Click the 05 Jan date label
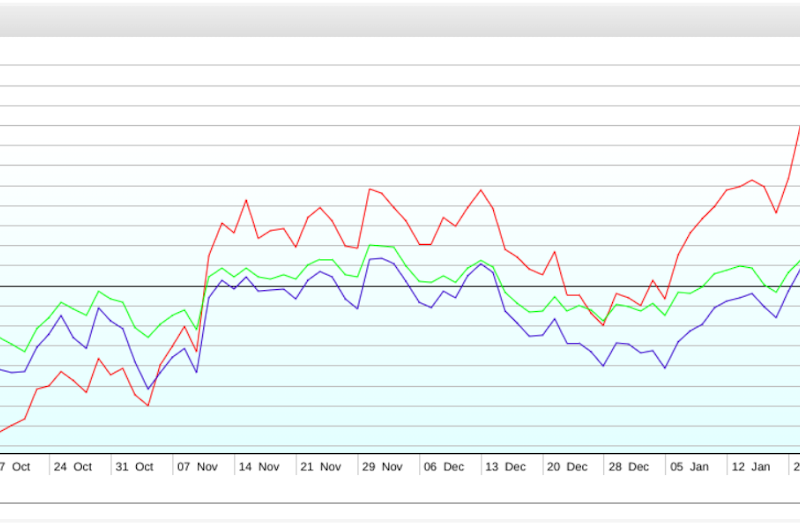 tap(689, 467)
